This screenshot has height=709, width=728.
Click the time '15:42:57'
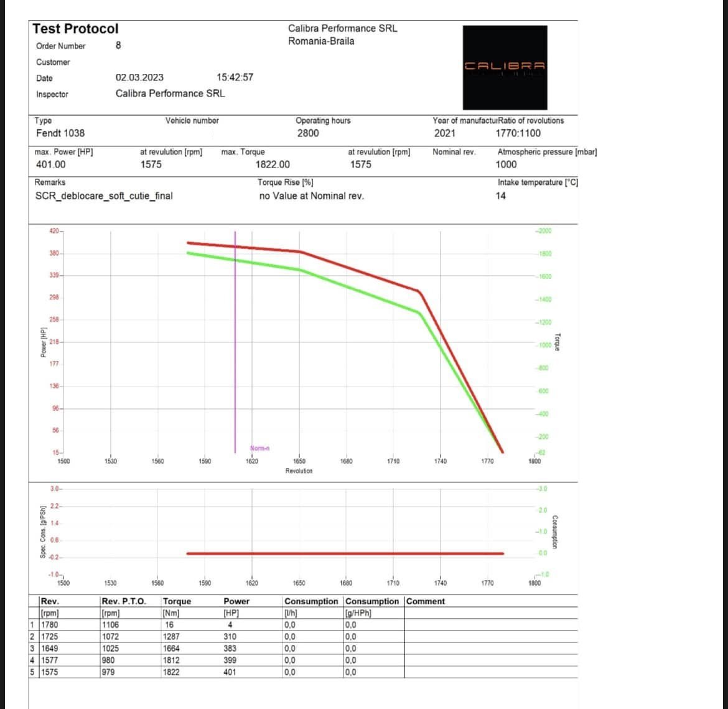(x=235, y=77)
